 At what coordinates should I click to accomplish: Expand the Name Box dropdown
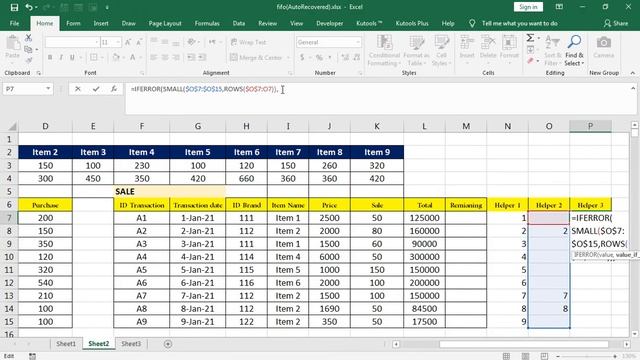coord(48,89)
